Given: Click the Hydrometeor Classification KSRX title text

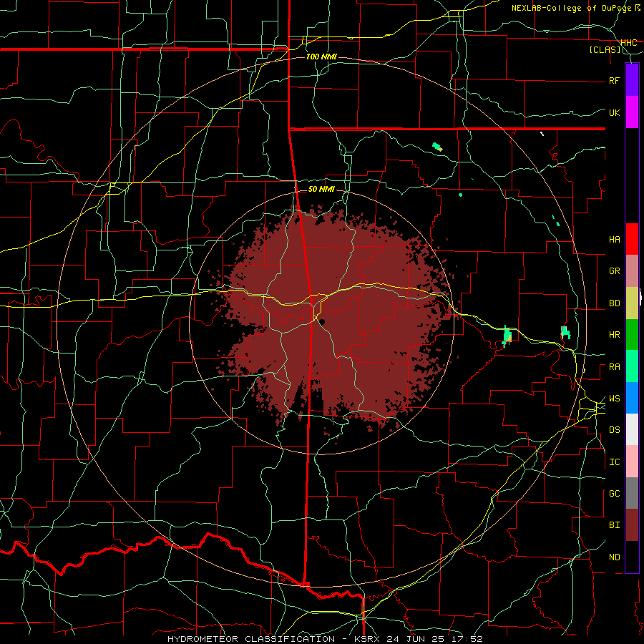Looking at the screenshot, I should 325,639.
